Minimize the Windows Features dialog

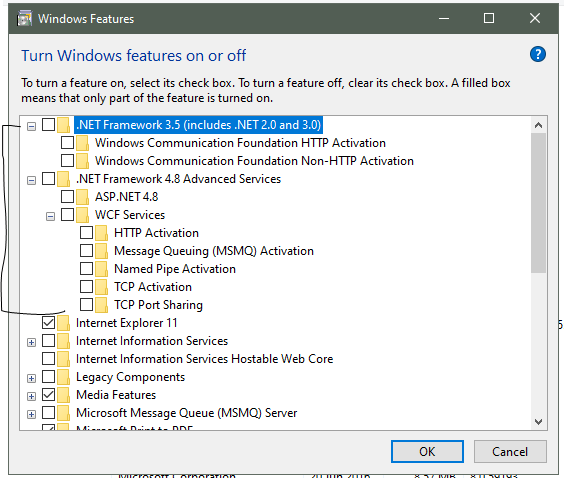(x=444, y=18)
